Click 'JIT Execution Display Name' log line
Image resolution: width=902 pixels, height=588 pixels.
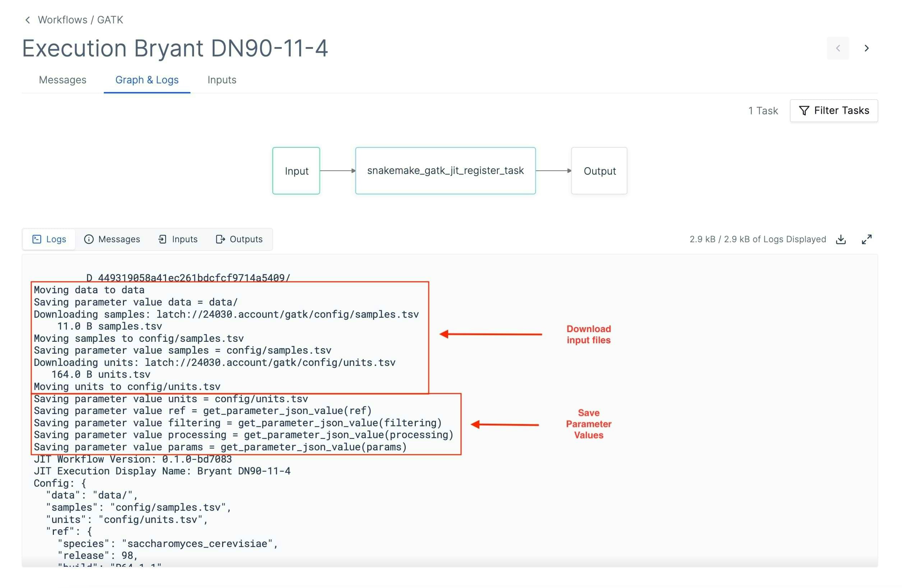[162, 471]
